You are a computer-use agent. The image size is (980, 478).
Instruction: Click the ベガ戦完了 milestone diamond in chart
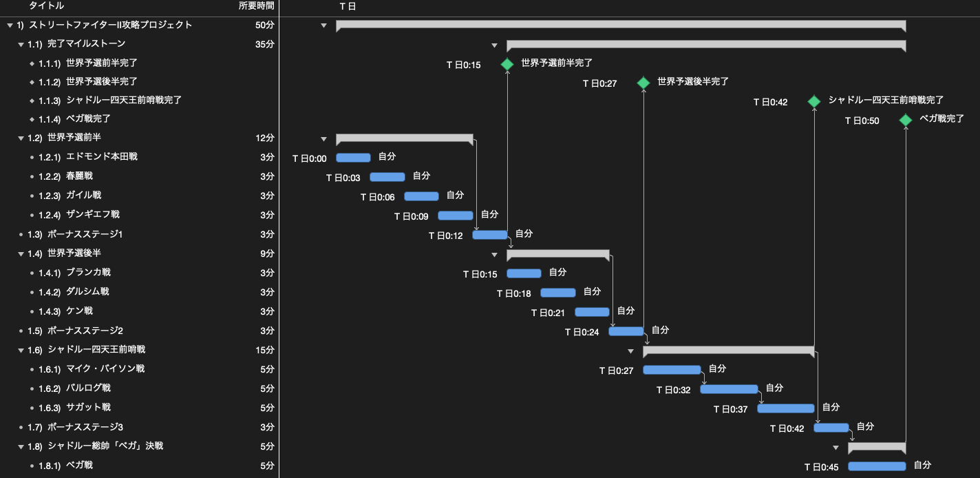tap(906, 120)
